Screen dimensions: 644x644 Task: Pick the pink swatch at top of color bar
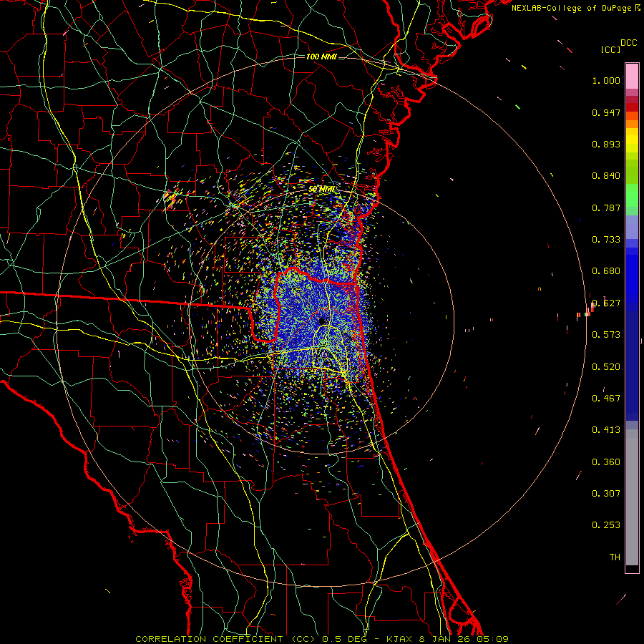632,77
